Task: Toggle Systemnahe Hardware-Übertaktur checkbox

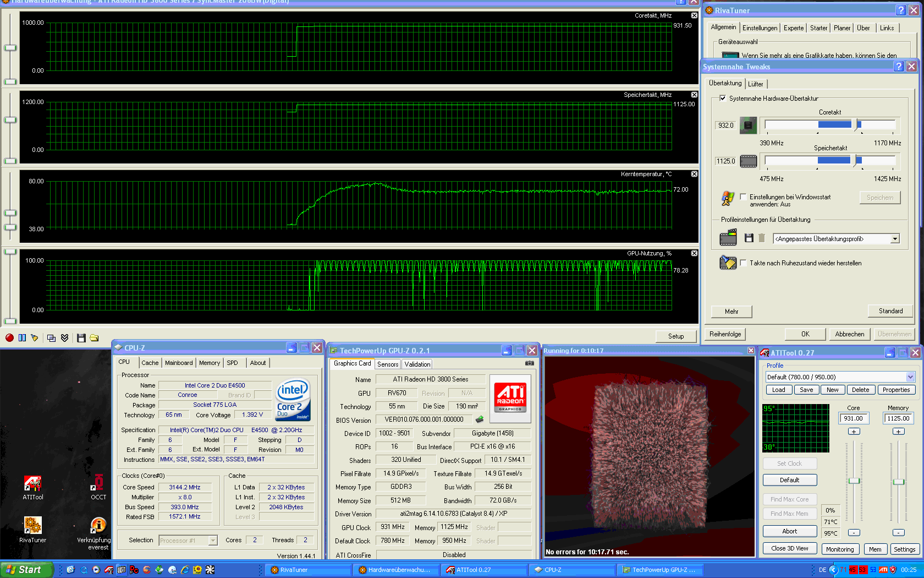Action: click(723, 99)
